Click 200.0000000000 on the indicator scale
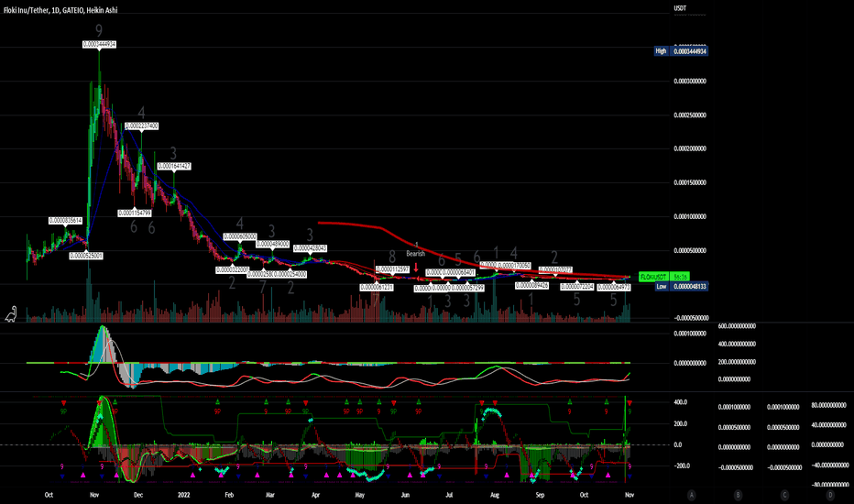Screen dimensions: 854x504 [x=737, y=362]
